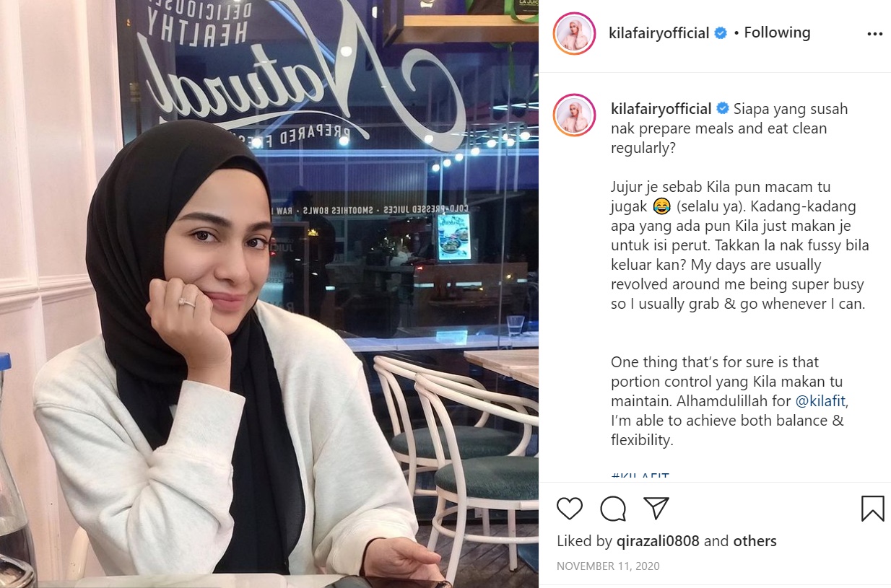Share post using the paper plane icon
The width and height of the screenshot is (891, 588).
click(x=656, y=508)
